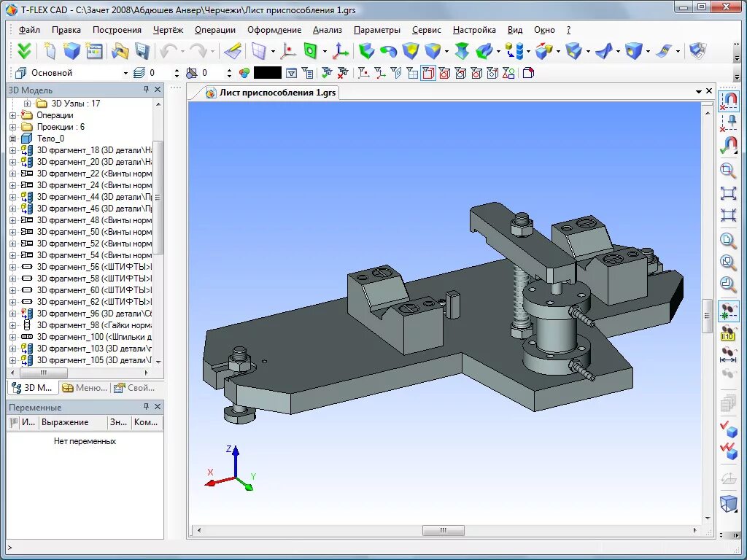Close the Переменные panel

(x=158, y=406)
